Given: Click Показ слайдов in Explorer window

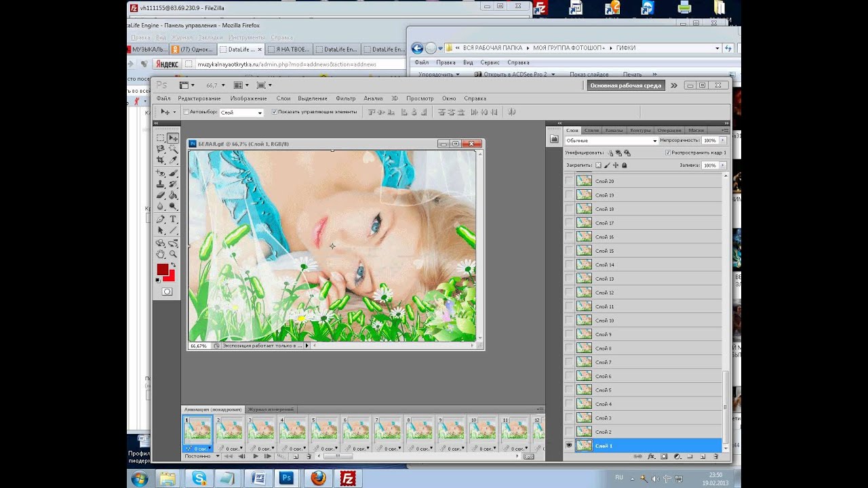Looking at the screenshot, I should (x=589, y=74).
